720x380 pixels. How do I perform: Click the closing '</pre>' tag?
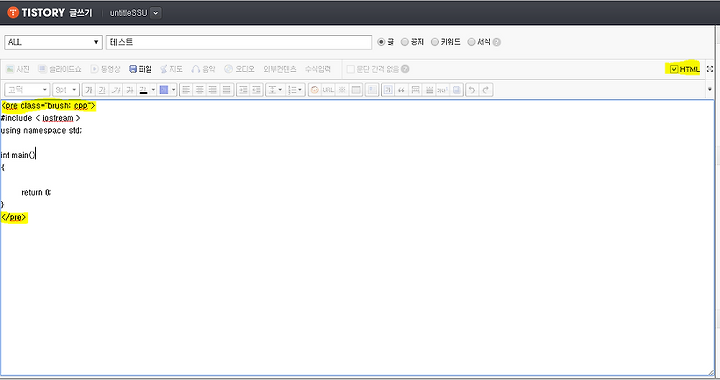(14, 217)
